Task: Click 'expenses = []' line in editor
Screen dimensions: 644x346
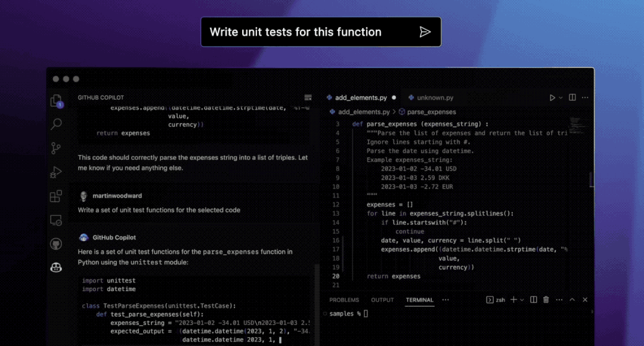Action: point(390,205)
